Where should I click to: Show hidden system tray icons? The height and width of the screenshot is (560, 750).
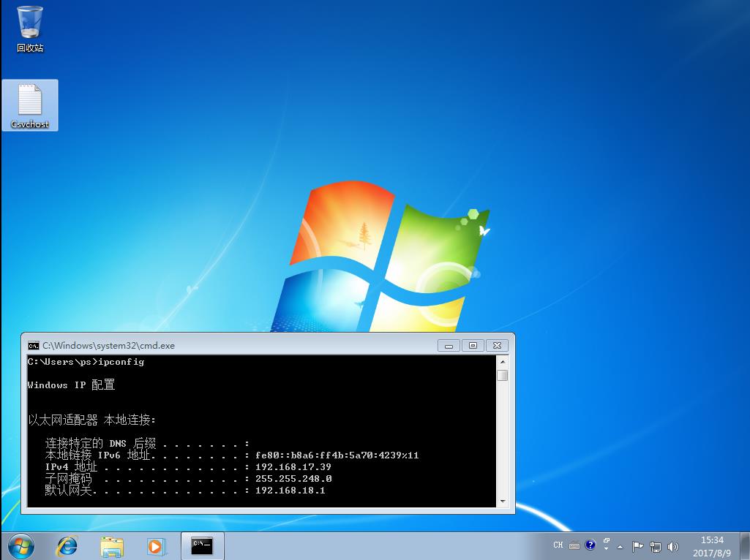[x=622, y=546]
